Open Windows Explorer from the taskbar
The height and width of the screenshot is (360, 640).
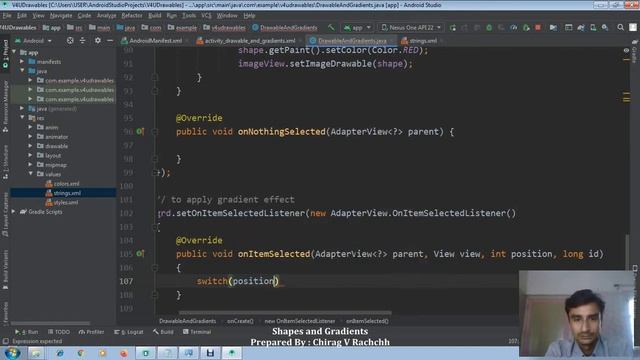coord(36,353)
